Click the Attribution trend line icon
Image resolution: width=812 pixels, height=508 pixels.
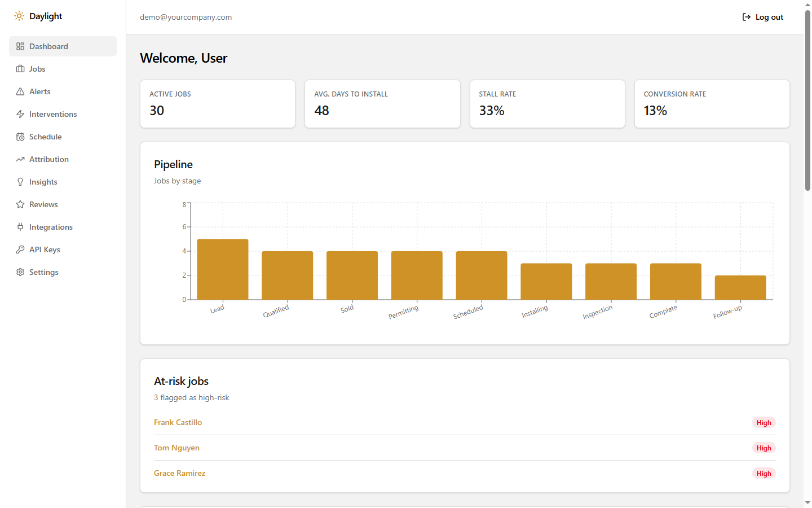coord(20,159)
